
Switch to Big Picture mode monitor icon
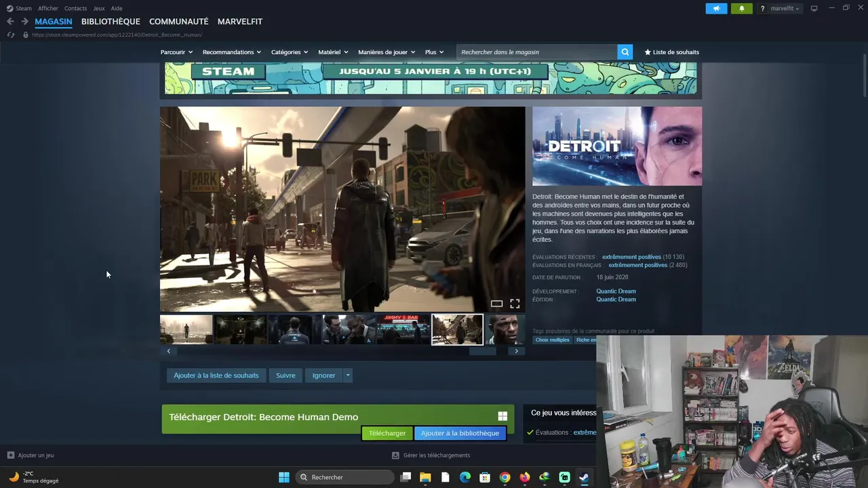pyautogui.click(x=814, y=8)
